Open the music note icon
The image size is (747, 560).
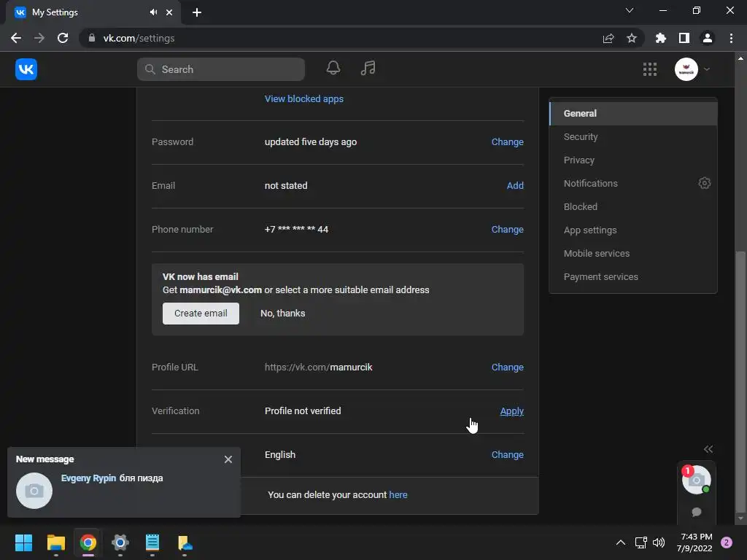click(x=368, y=68)
